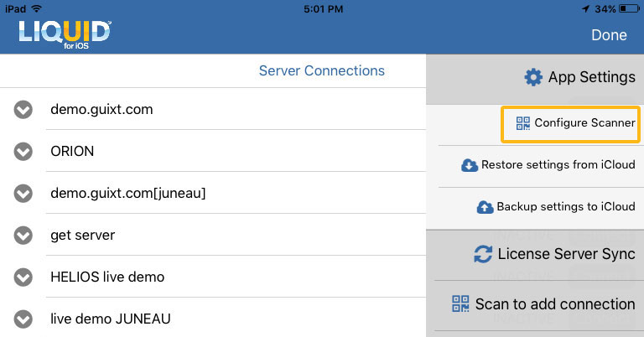644x337 pixels.
Task: Expand the demo.guixt.com connection
Action: pyautogui.click(x=23, y=110)
